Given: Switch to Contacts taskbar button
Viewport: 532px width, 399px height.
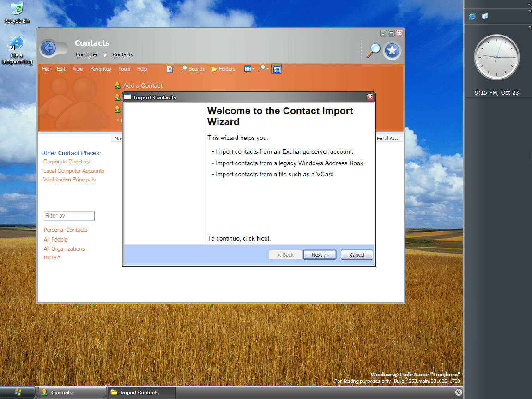Looking at the screenshot, I should [x=72, y=393].
